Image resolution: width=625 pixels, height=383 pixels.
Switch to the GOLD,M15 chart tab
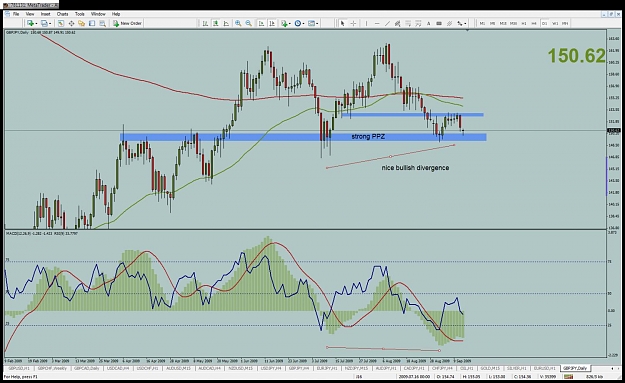[490, 368]
